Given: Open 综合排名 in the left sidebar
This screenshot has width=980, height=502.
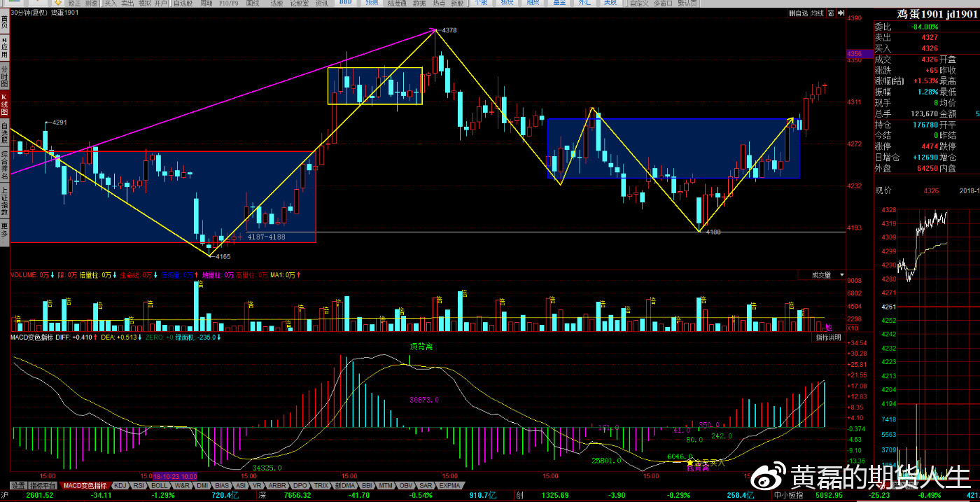Looking at the screenshot, I should tap(4, 165).
